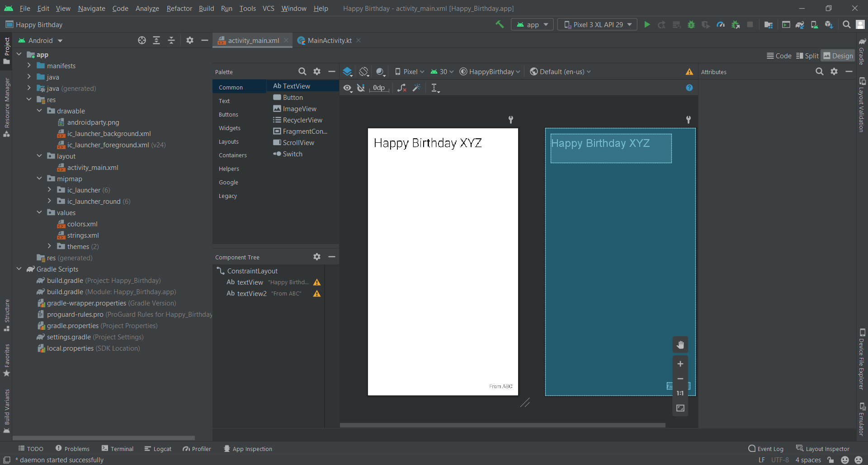Image resolution: width=868 pixels, height=465 pixels.
Task: Open the SDK Manager icon
Action: tap(829, 24)
